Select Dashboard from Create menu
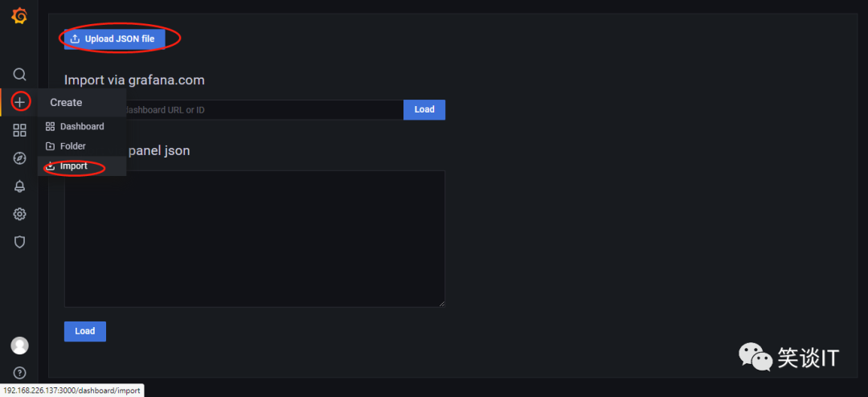Screen dimensions: 868x397 point(81,126)
